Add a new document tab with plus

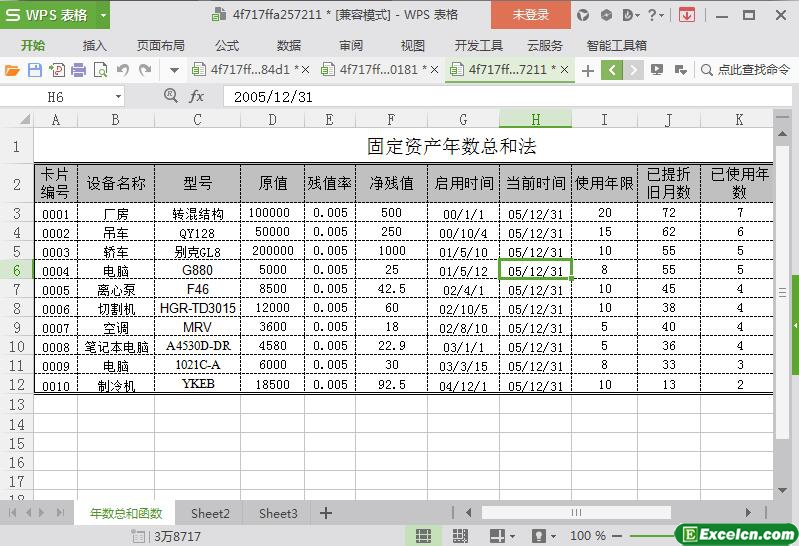[588, 70]
